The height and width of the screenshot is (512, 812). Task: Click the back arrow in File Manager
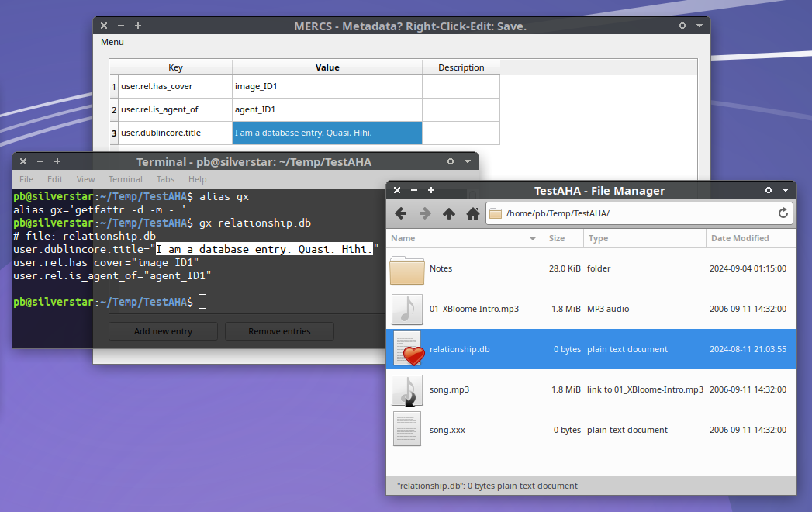pyautogui.click(x=400, y=213)
